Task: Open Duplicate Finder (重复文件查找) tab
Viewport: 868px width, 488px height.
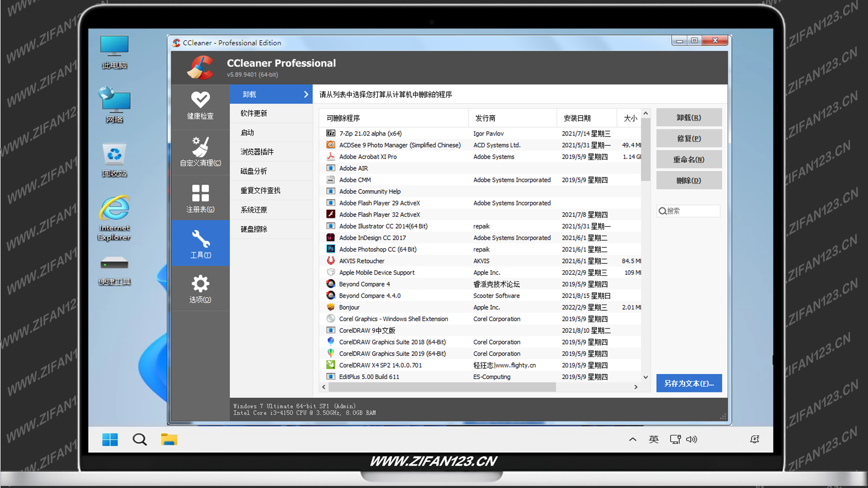Action: click(x=271, y=191)
